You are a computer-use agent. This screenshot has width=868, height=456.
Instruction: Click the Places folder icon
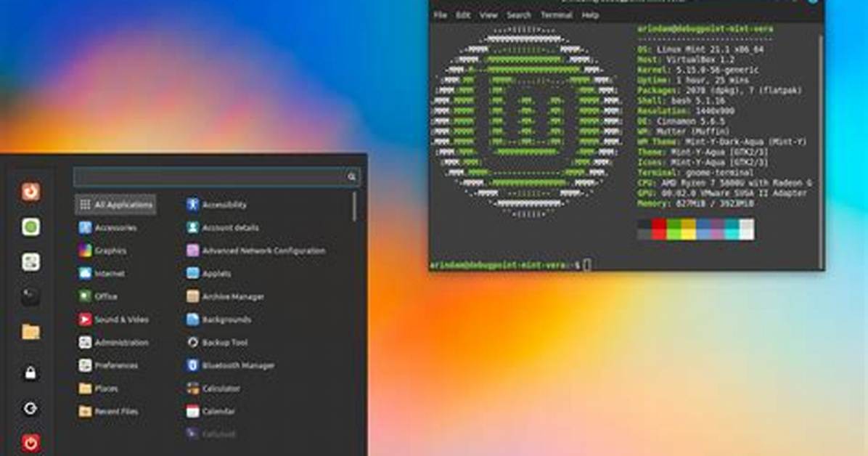pos(85,388)
